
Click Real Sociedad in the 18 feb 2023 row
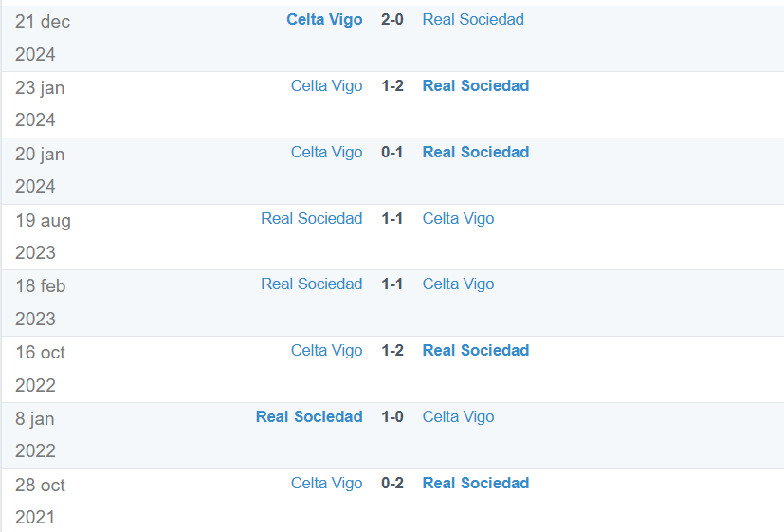click(312, 284)
